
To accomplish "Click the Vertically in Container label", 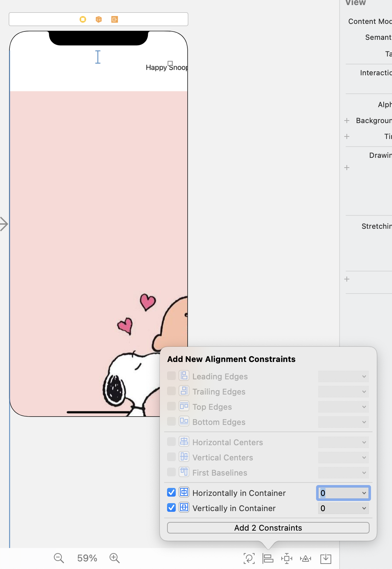I will 234,508.
